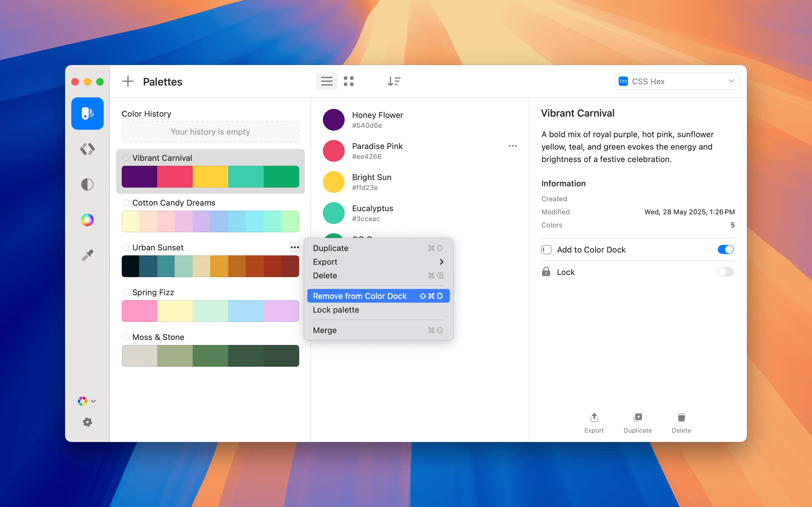
Task: Open settings gear in sidebar
Action: [x=87, y=422]
